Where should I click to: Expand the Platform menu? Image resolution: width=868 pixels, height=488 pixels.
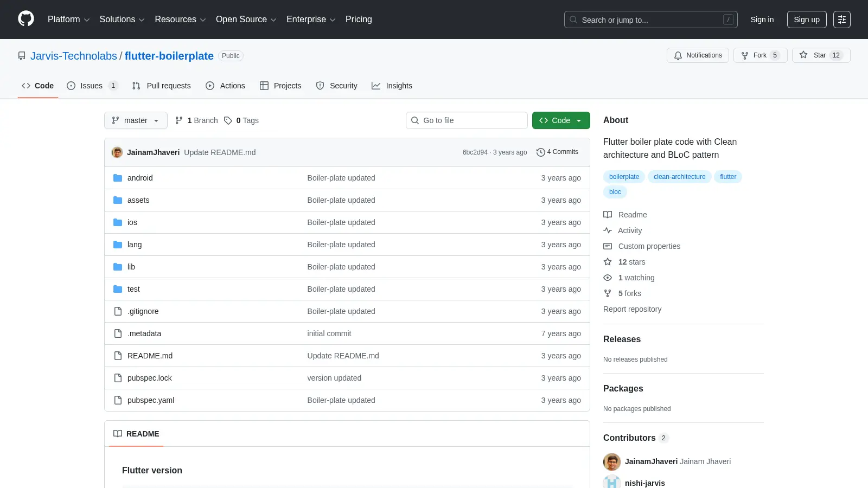tap(68, 20)
